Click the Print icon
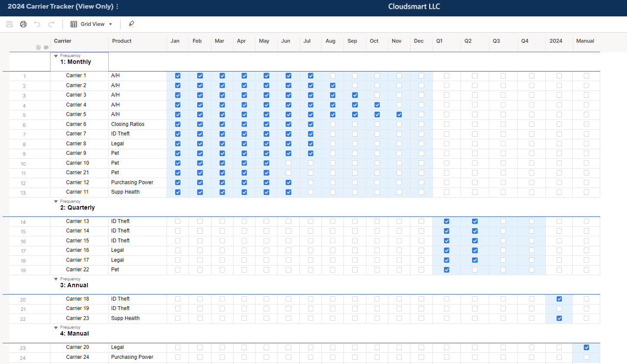The image size is (627, 364). (23, 24)
